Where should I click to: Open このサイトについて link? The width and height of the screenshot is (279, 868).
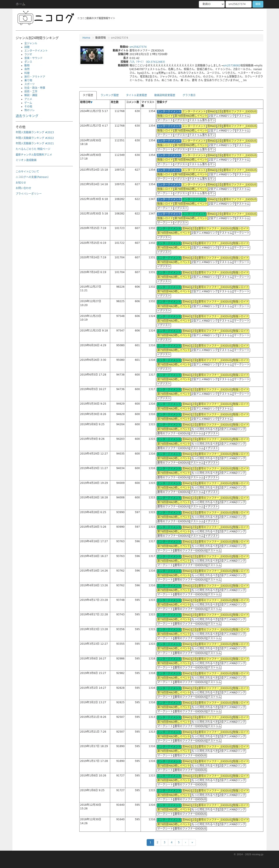tap(27, 171)
